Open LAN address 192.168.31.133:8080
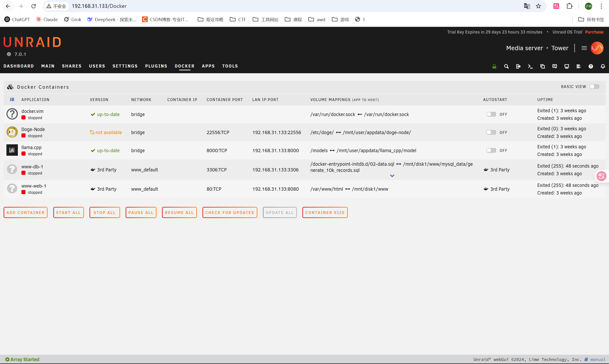The image size is (609, 364). 275,189
